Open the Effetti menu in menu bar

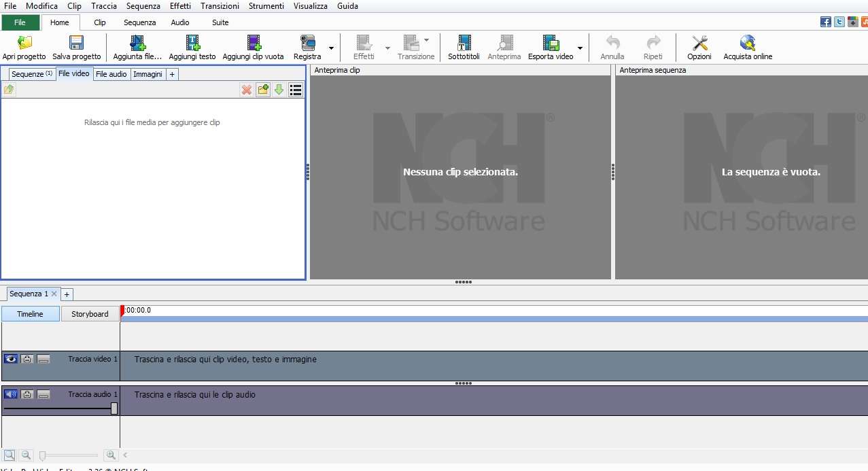tap(180, 6)
